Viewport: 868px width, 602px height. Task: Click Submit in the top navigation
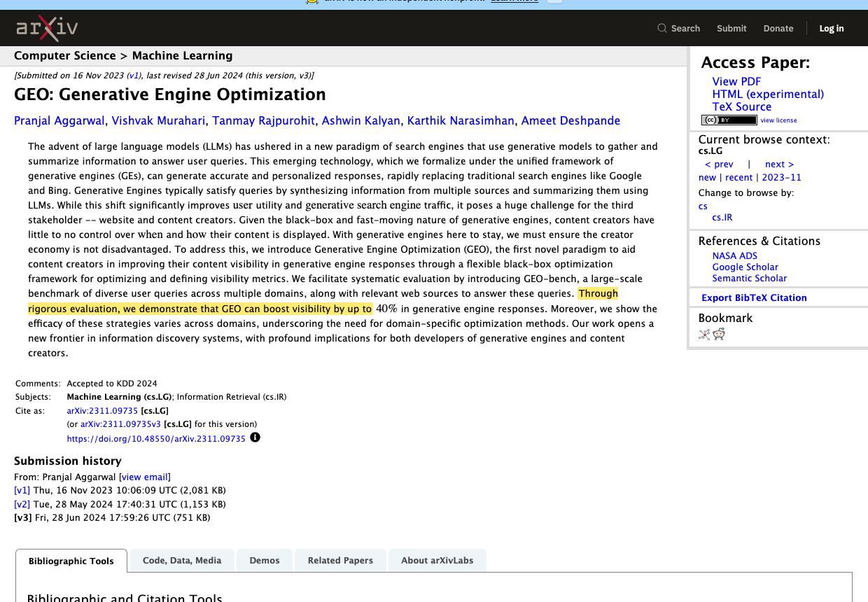[731, 29]
